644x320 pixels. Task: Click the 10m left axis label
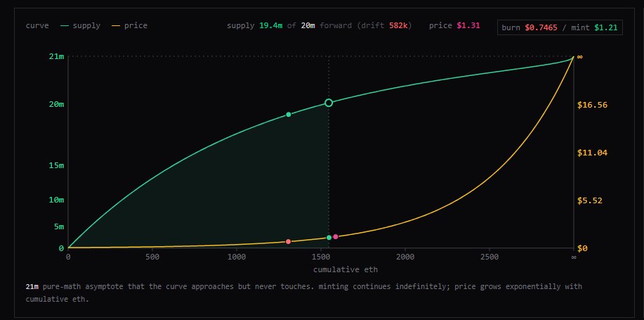point(57,200)
